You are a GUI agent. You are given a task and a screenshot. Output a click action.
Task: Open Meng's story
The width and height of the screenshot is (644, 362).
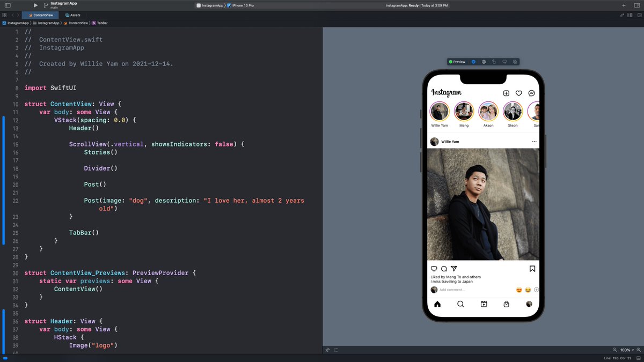tap(464, 112)
